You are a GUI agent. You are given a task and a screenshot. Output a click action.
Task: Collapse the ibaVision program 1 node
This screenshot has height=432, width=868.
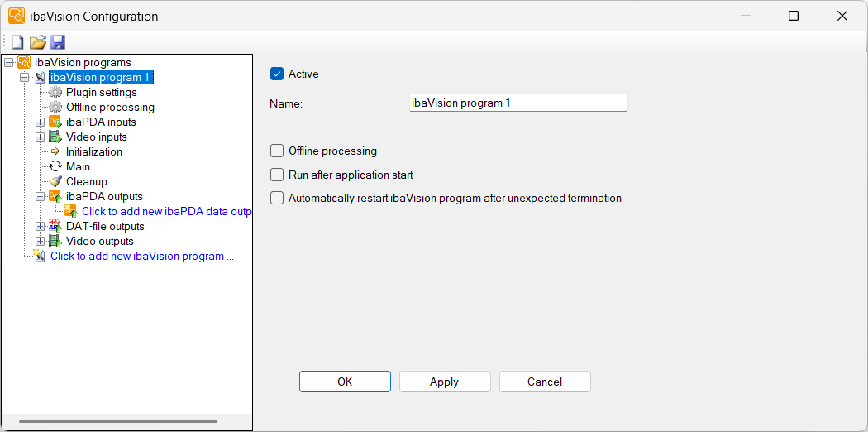point(24,77)
